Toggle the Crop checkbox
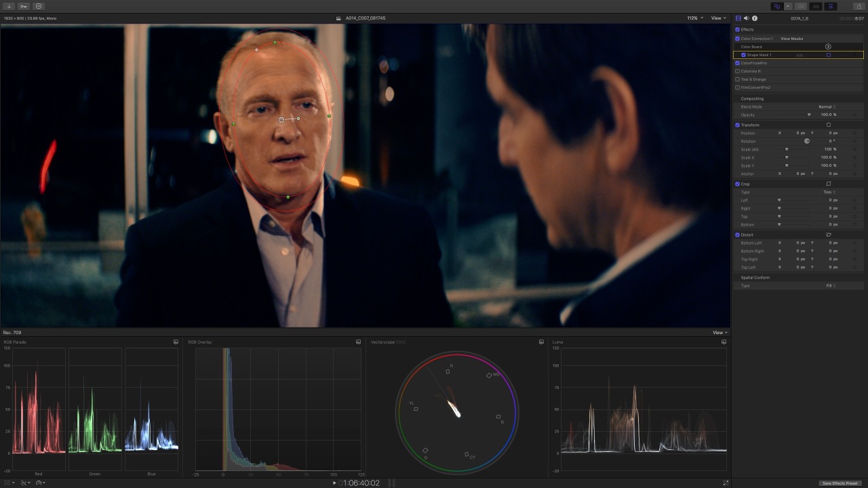Screen dimensions: 868x488 pos(738,184)
